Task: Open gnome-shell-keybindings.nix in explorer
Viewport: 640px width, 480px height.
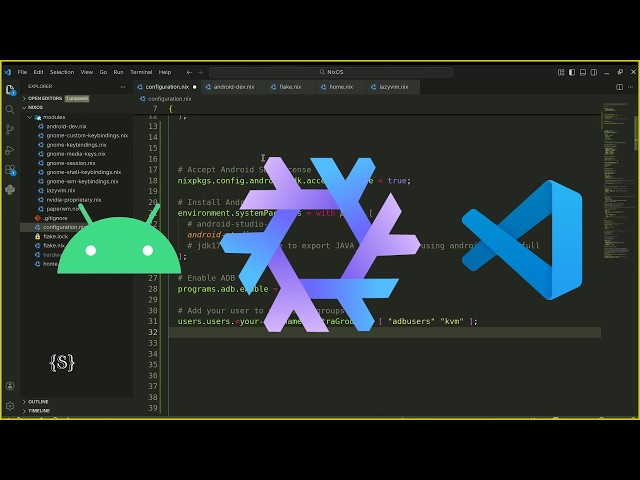Action: pos(84,172)
